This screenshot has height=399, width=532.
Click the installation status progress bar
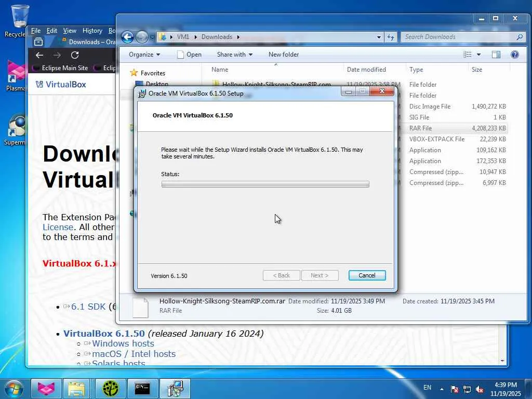265,184
